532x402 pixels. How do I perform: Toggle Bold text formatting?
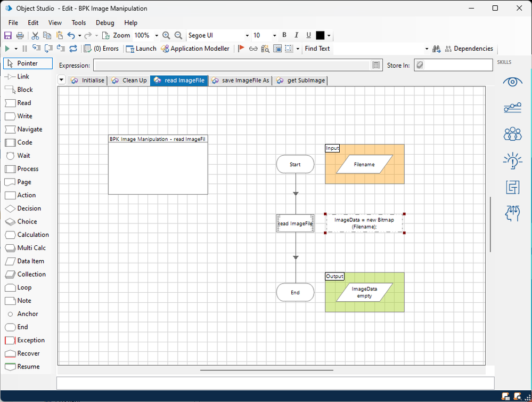click(x=284, y=36)
